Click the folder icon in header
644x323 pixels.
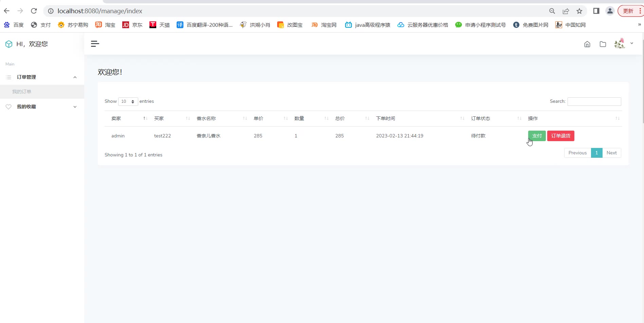pos(603,44)
